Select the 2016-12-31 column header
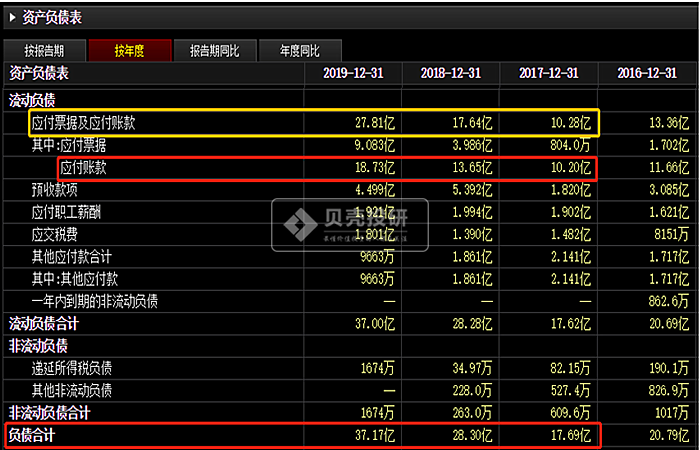This screenshot has width=700, height=450. pyautogui.click(x=647, y=73)
